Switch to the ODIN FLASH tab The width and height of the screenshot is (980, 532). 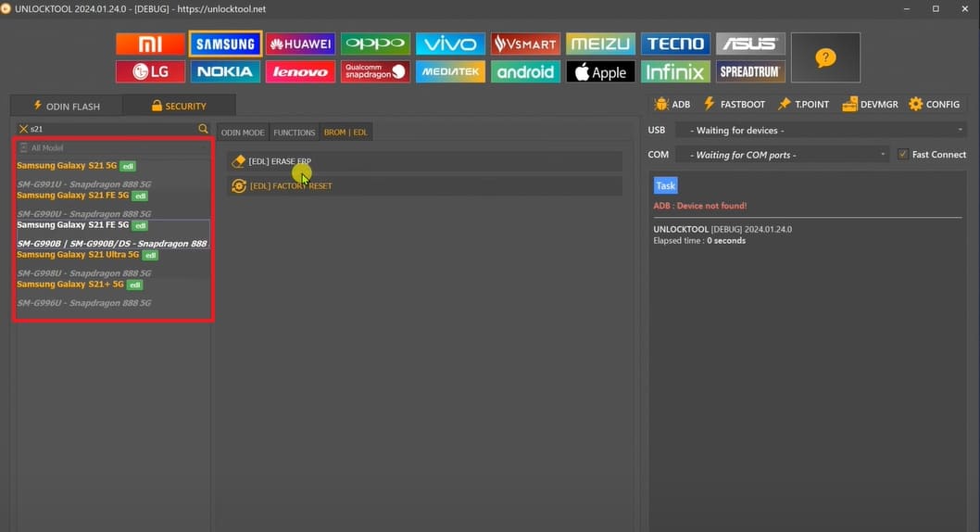(67, 106)
